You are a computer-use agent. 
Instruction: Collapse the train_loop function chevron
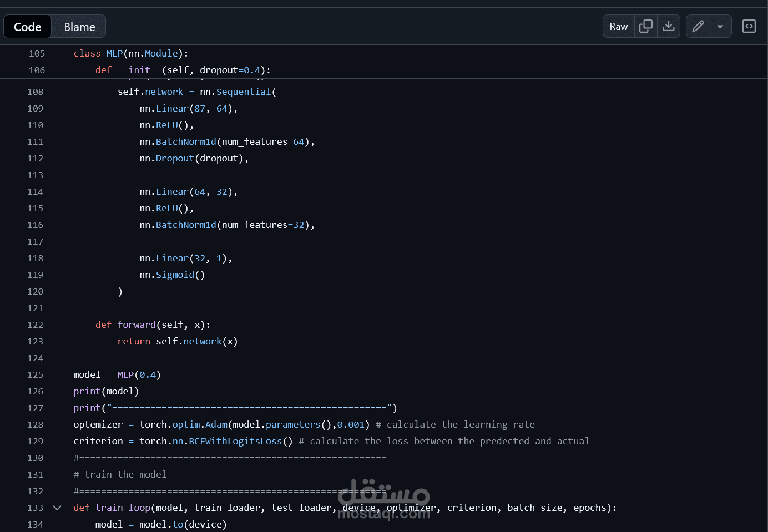click(x=57, y=508)
